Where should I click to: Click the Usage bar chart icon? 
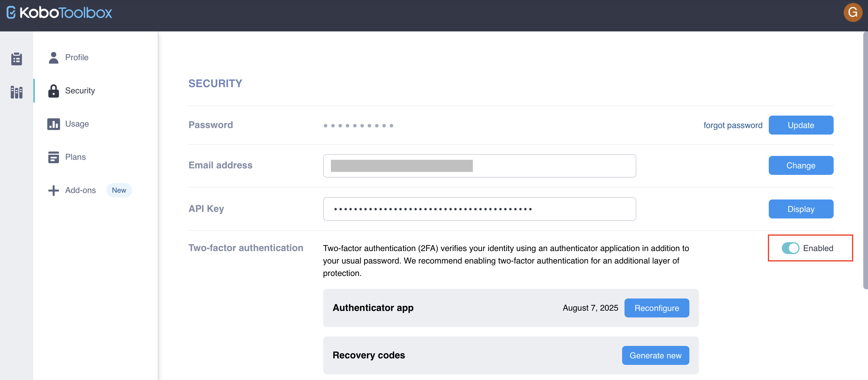(x=53, y=124)
